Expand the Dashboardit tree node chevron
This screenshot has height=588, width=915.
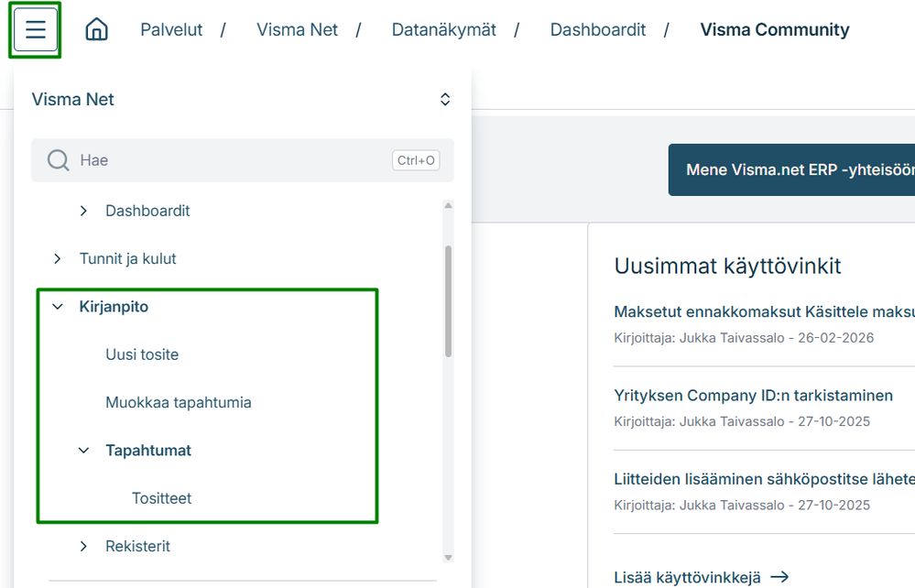pos(83,211)
